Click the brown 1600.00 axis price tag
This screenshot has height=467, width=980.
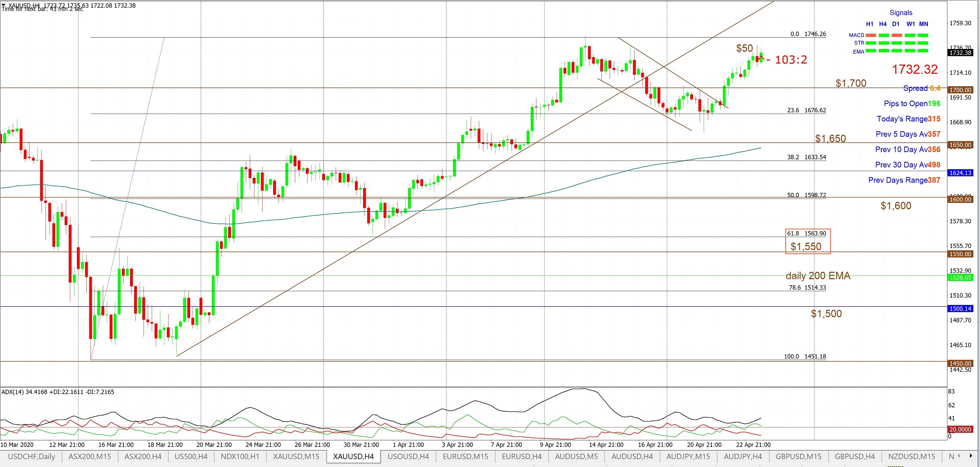[960, 199]
